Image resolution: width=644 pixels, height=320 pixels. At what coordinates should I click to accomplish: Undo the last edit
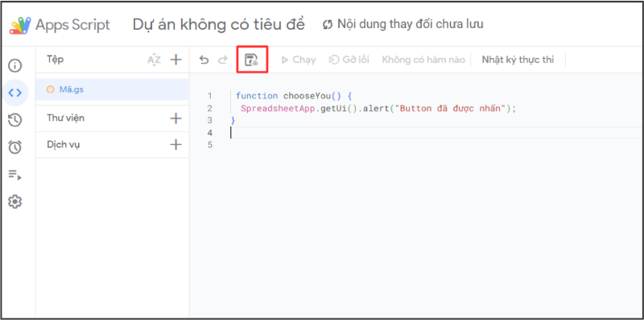204,60
